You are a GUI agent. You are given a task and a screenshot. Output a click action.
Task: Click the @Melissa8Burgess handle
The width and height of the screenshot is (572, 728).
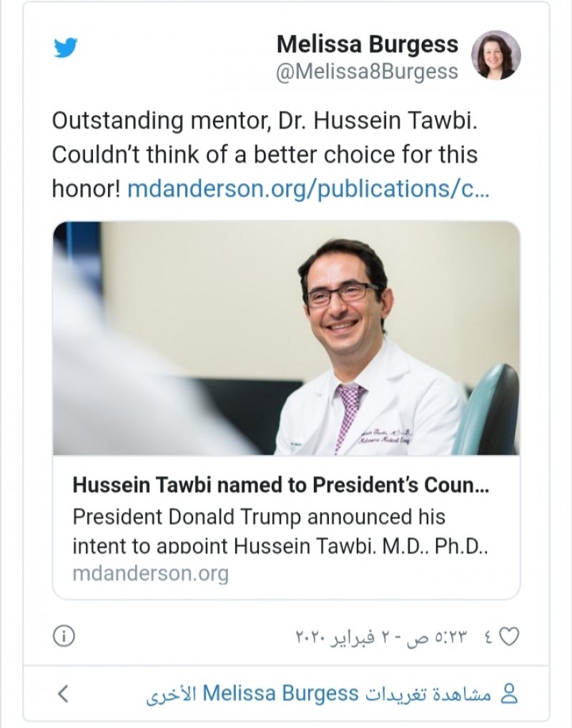click(366, 72)
